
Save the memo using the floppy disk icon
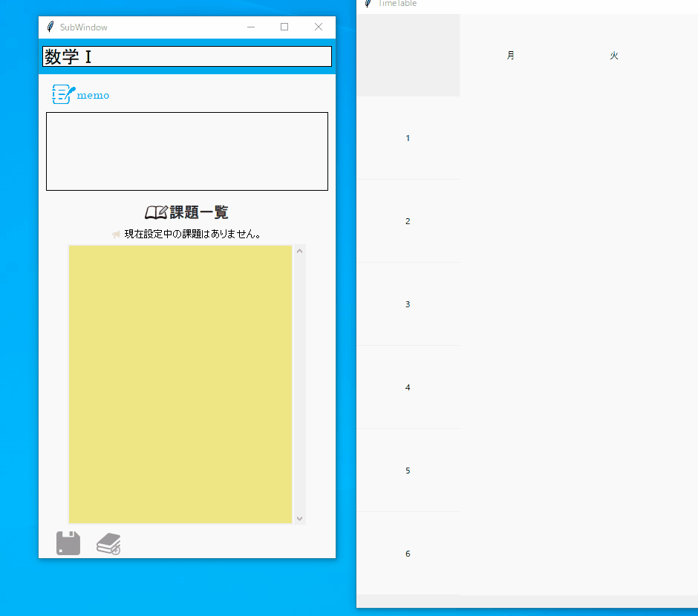click(x=68, y=543)
